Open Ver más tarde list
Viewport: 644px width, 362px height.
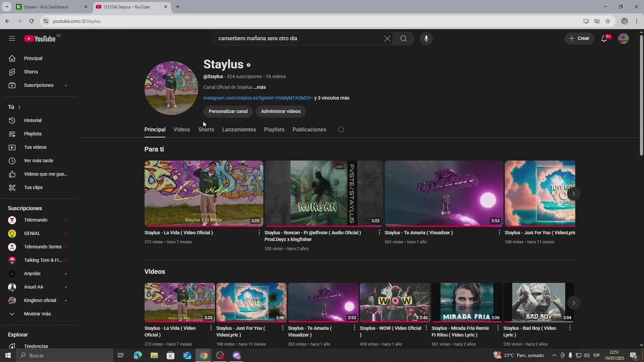pyautogui.click(x=39, y=161)
